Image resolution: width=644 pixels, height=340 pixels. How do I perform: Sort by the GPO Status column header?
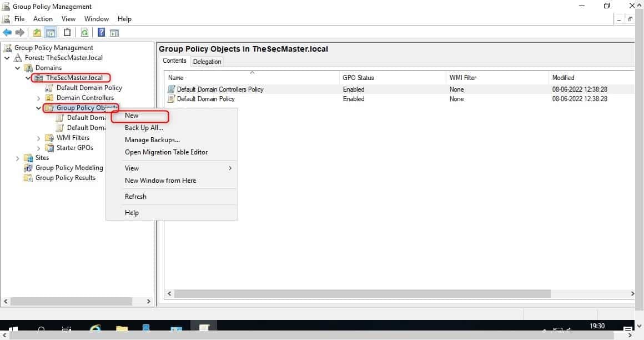pos(393,78)
